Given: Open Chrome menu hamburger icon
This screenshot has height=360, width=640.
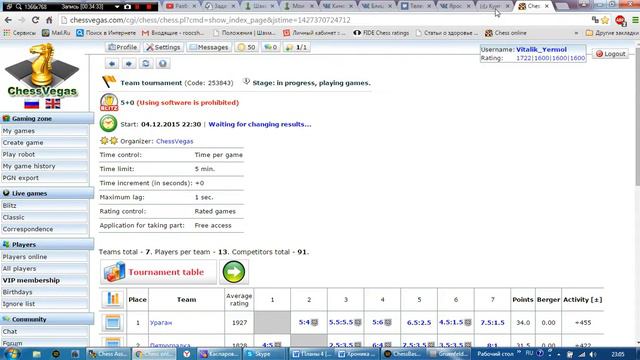Looking at the screenshot, I should point(635,20).
